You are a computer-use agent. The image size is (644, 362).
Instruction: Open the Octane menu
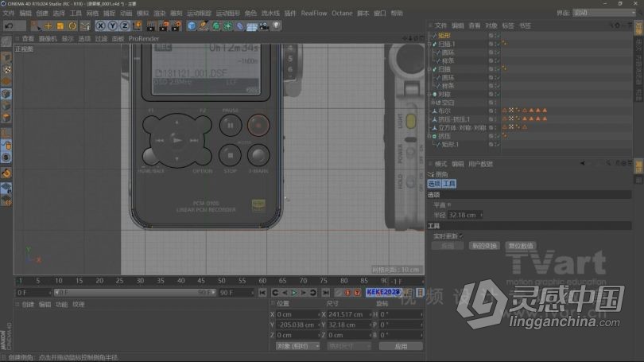pyautogui.click(x=342, y=14)
